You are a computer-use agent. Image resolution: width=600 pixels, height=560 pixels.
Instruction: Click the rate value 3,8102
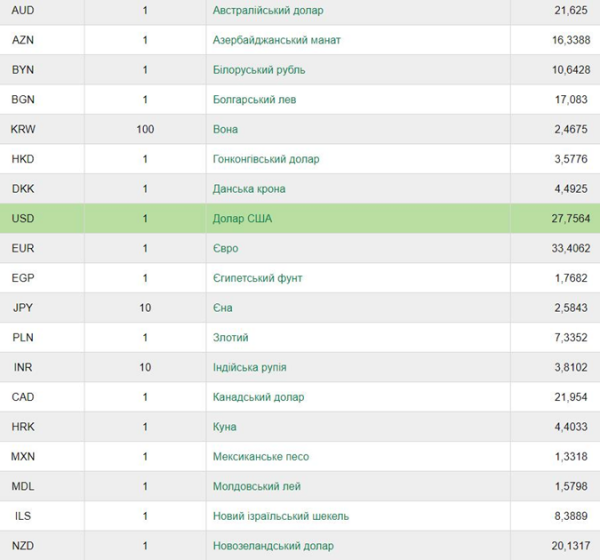571,367
